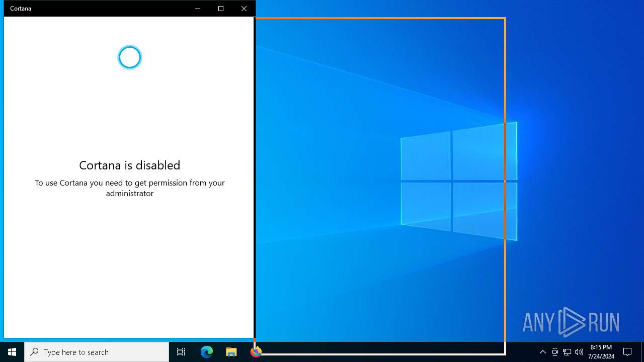
Task: Close the Cortana window
Action: (x=244, y=9)
